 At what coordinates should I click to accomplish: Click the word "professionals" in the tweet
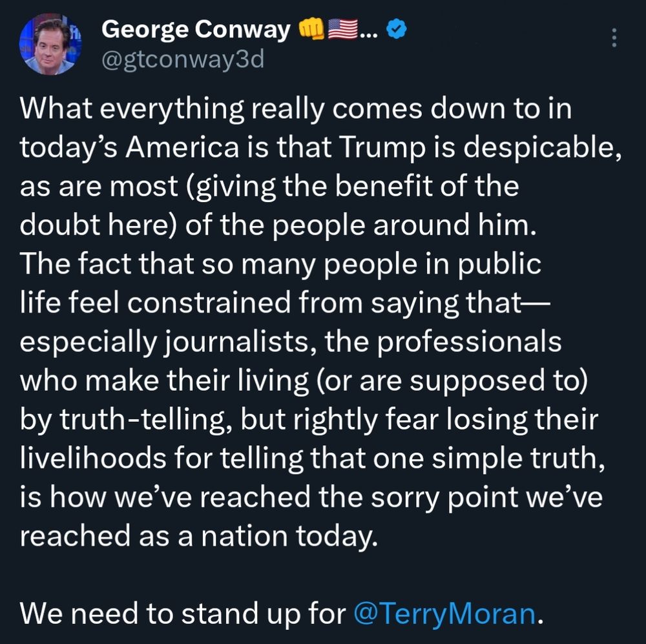coord(469,343)
